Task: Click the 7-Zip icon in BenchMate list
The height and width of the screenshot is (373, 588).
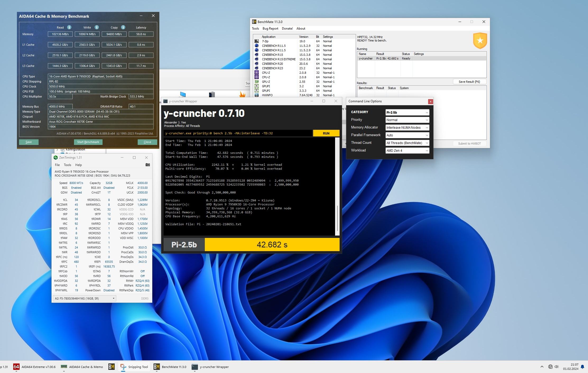Action: (x=256, y=41)
